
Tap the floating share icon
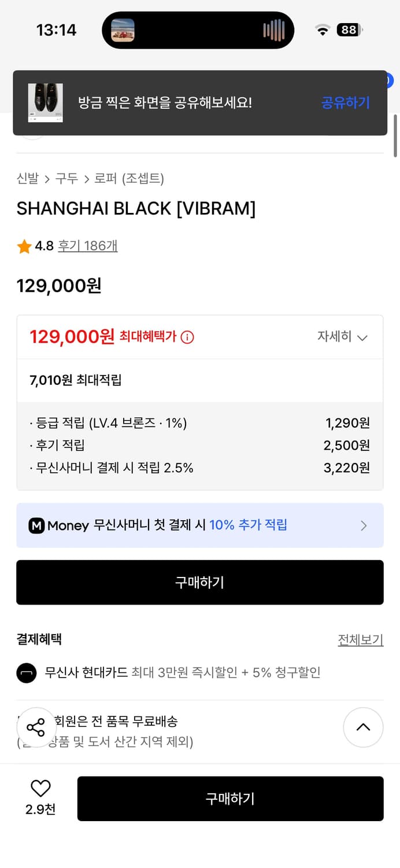coord(36,727)
